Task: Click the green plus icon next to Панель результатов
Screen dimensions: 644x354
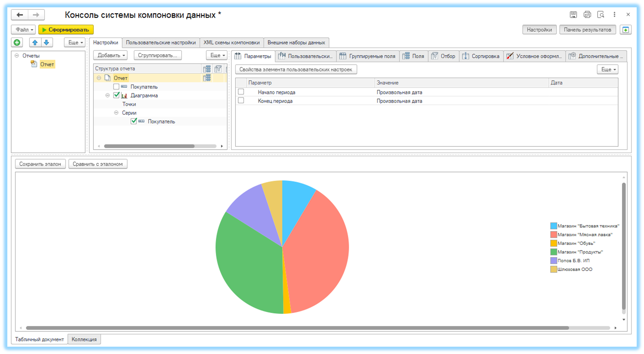Action: click(x=625, y=30)
